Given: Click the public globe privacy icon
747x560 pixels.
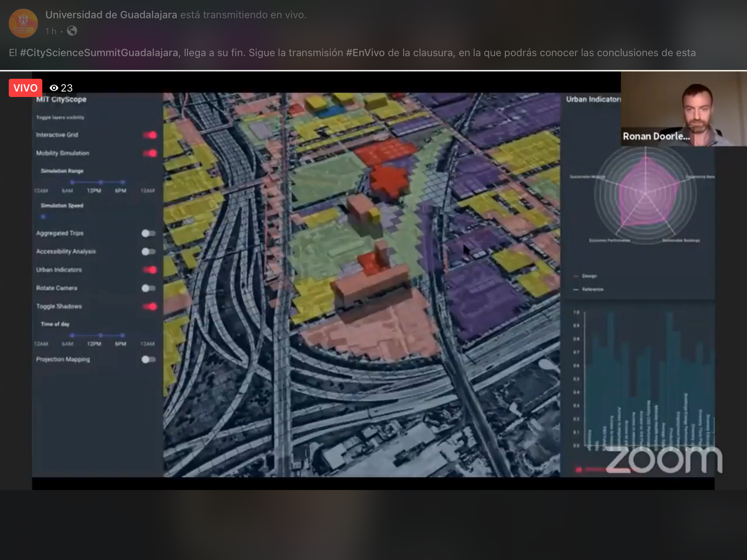Looking at the screenshot, I should (72, 31).
